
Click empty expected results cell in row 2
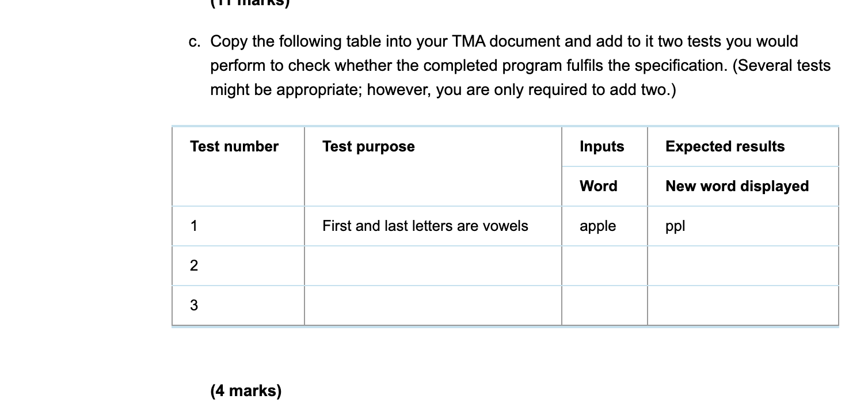(743, 266)
